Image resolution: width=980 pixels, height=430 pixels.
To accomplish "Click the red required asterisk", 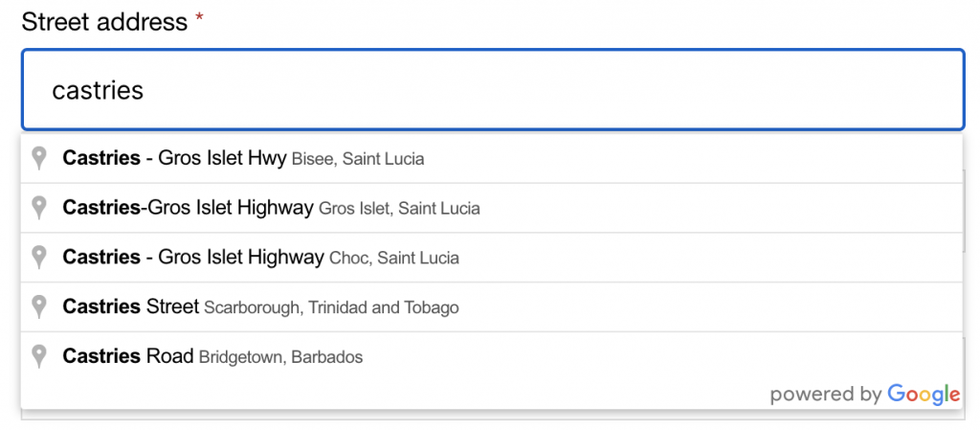I will tap(199, 20).
